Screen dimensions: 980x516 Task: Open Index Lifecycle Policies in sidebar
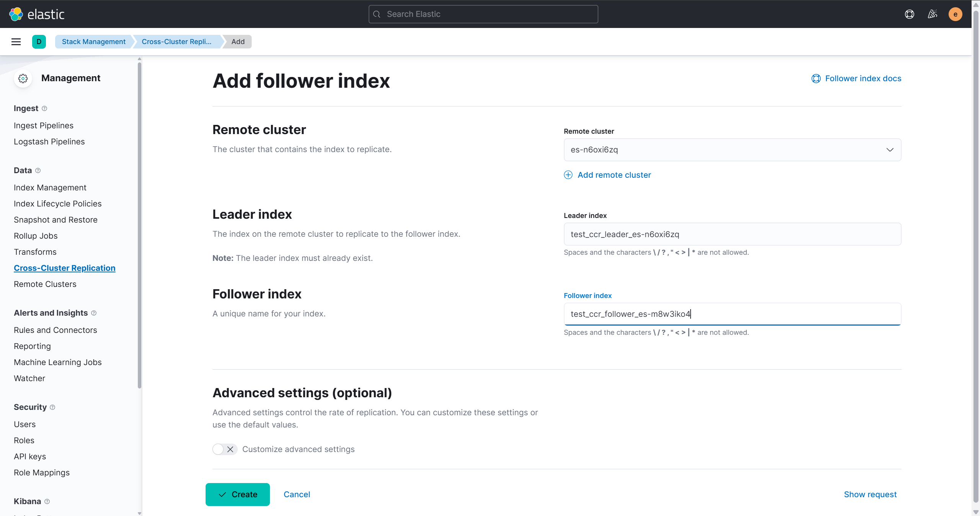pyautogui.click(x=57, y=204)
